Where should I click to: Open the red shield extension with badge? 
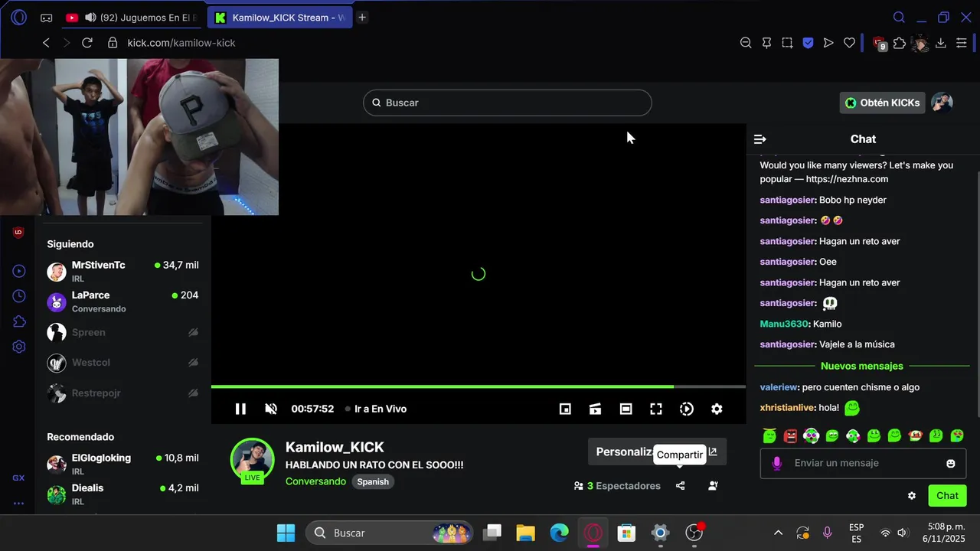(x=879, y=44)
